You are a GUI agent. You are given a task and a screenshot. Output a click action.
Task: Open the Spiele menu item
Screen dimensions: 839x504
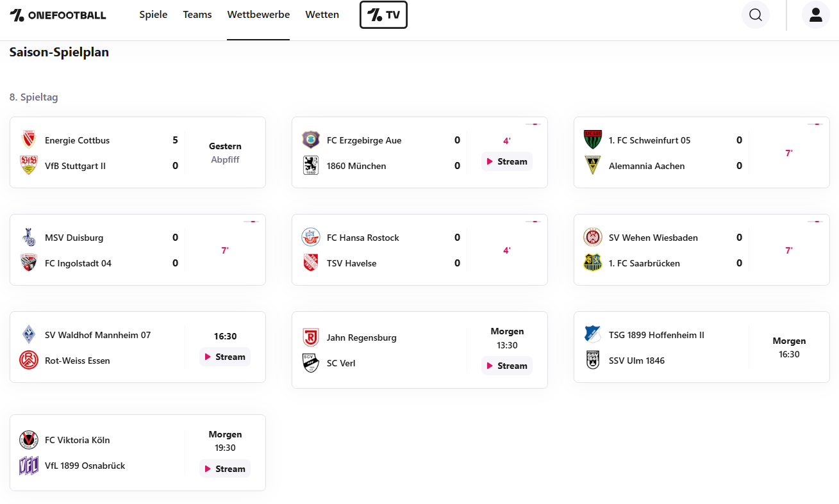pos(153,15)
